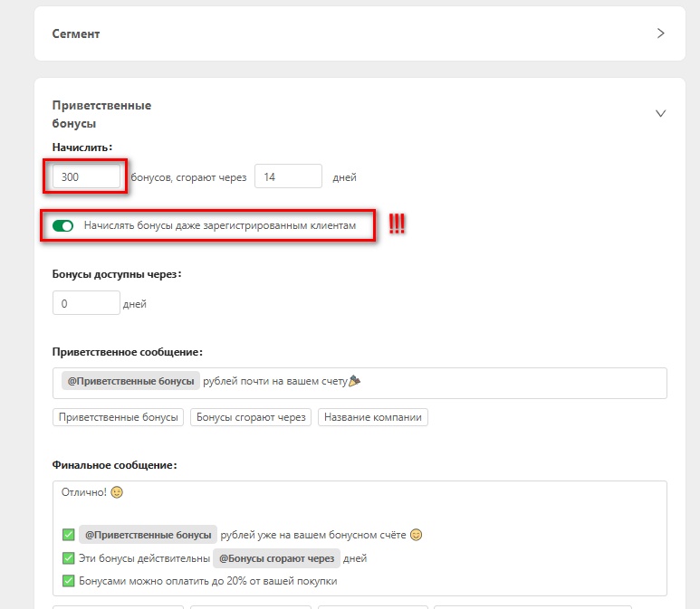Expand the Сегмент section chevron

tap(661, 33)
